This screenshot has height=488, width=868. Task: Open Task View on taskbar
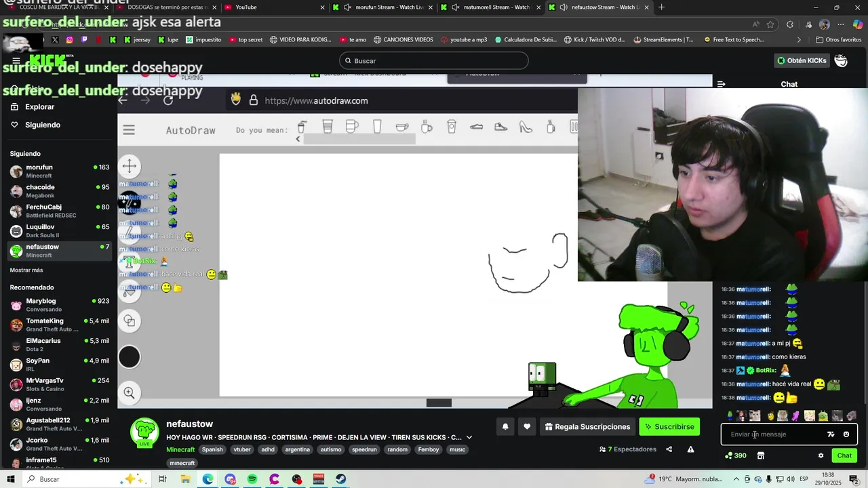coord(163,479)
